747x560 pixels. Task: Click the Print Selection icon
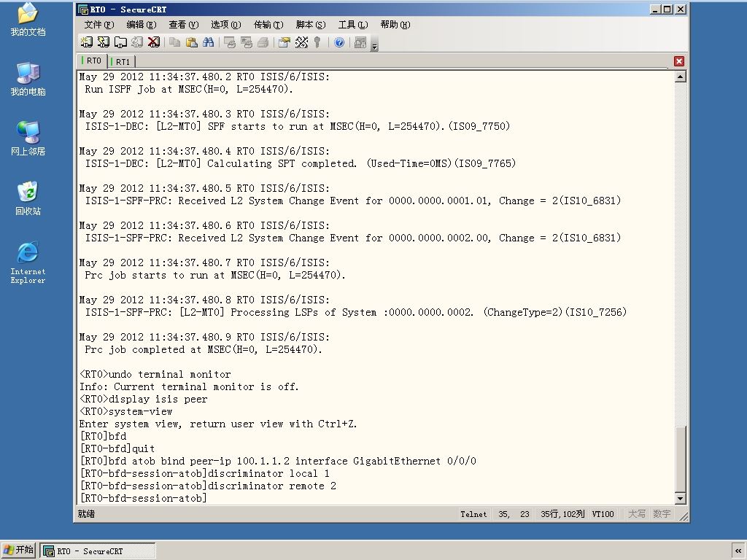coord(247,42)
